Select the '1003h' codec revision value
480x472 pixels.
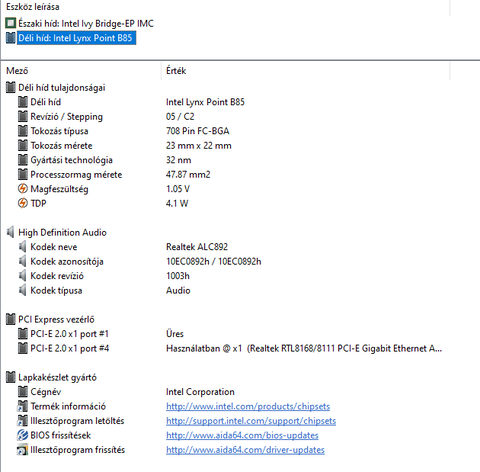(178, 276)
